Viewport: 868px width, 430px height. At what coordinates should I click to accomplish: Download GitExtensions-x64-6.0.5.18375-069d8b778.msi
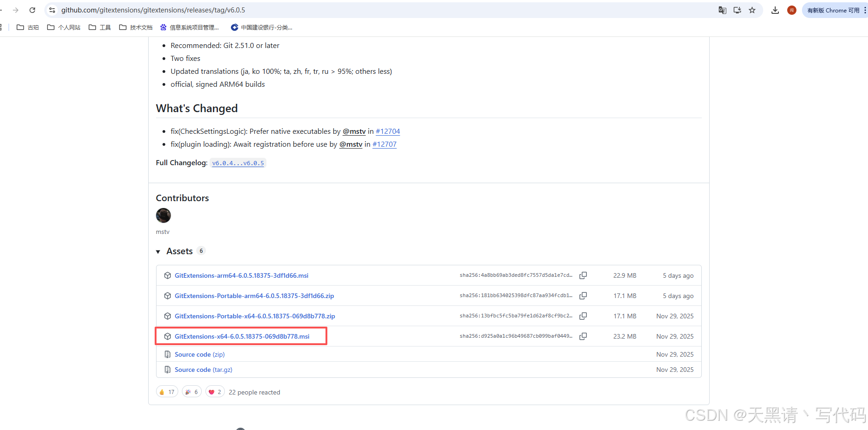[x=242, y=336]
